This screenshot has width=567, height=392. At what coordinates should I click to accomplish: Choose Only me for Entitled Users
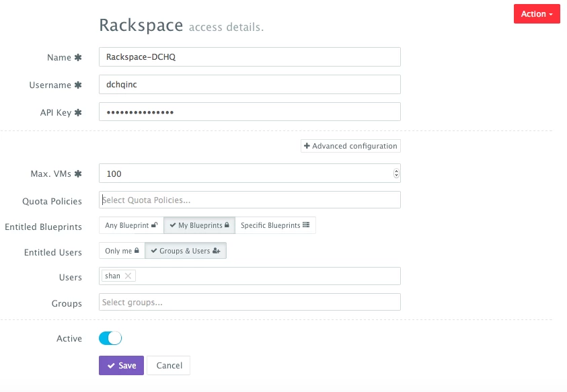pyautogui.click(x=122, y=251)
